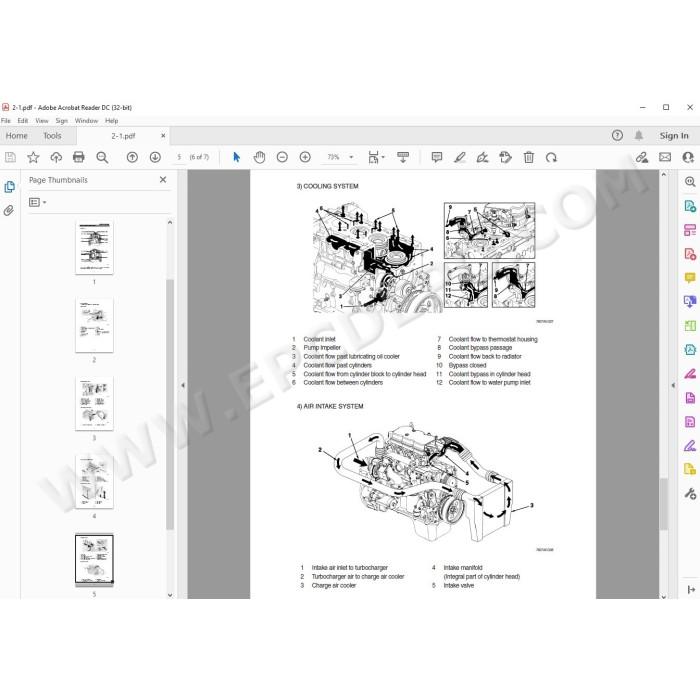Image resolution: width=700 pixels, height=700 pixels.
Task: Open the search magnifier in right pane
Action: point(690,181)
